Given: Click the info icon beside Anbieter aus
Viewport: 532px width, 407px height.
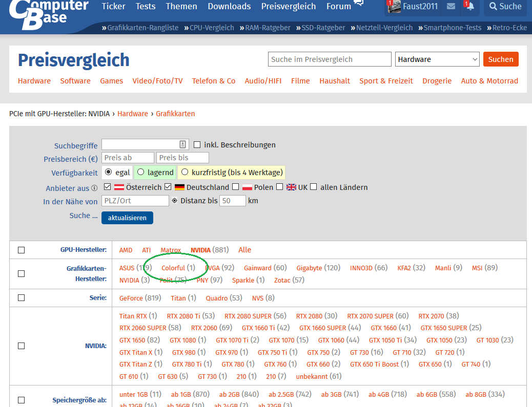Looking at the screenshot, I should pyautogui.click(x=94, y=188).
